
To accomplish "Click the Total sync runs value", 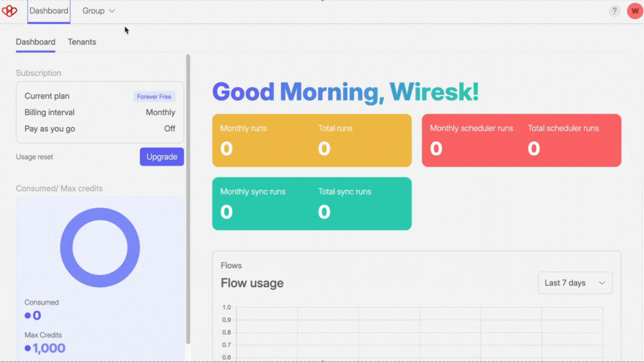I will click(x=324, y=212).
